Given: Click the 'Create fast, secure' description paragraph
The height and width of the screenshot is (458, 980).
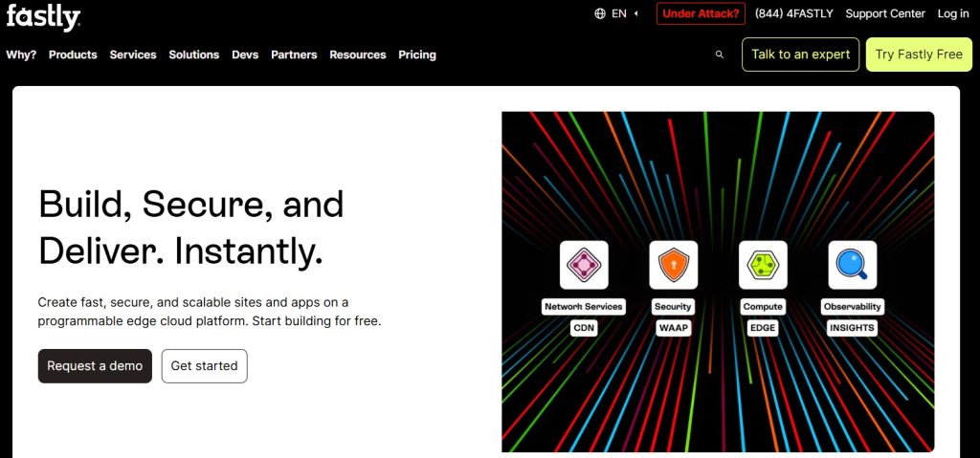Looking at the screenshot, I should [x=210, y=312].
